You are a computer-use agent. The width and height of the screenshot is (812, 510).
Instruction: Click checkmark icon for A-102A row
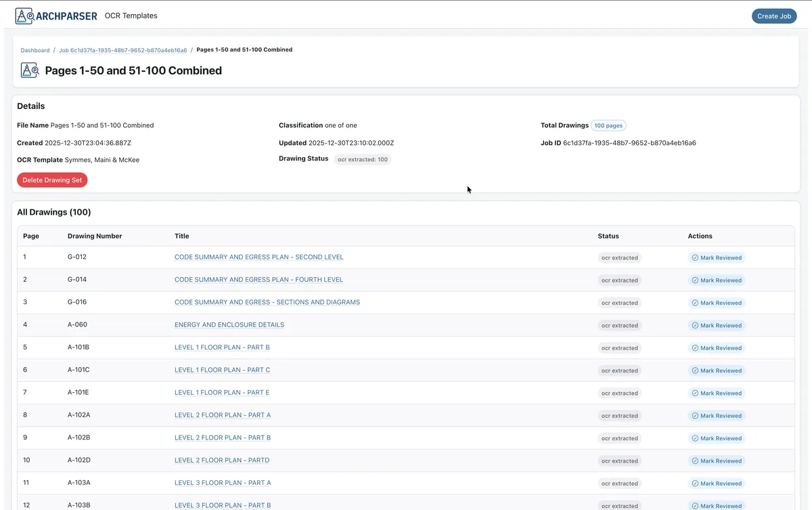(x=695, y=416)
